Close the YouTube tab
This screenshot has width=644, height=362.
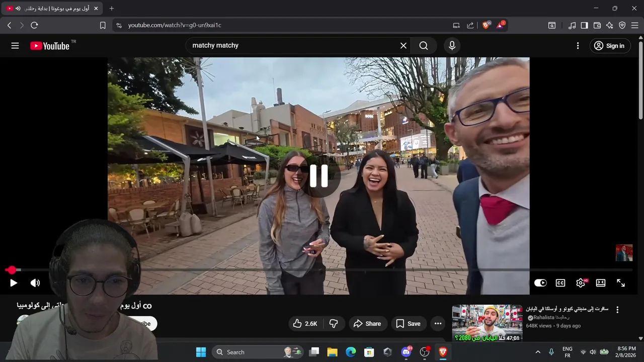(96, 9)
